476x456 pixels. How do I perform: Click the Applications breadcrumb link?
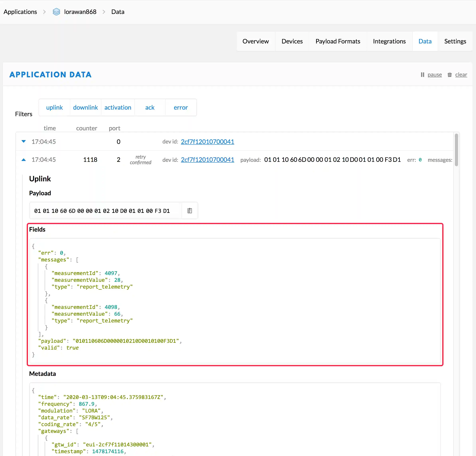(x=20, y=12)
